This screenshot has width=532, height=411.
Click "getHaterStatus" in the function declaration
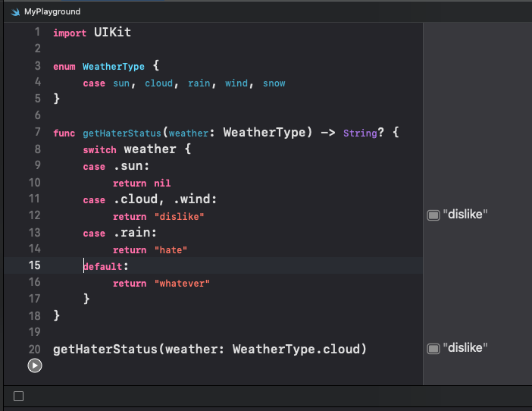pyautogui.click(x=122, y=133)
